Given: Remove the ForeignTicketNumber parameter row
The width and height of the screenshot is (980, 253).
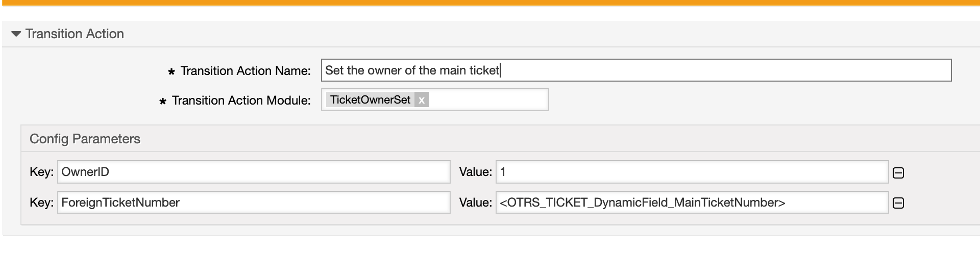Looking at the screenshot, I should point(898,203).
